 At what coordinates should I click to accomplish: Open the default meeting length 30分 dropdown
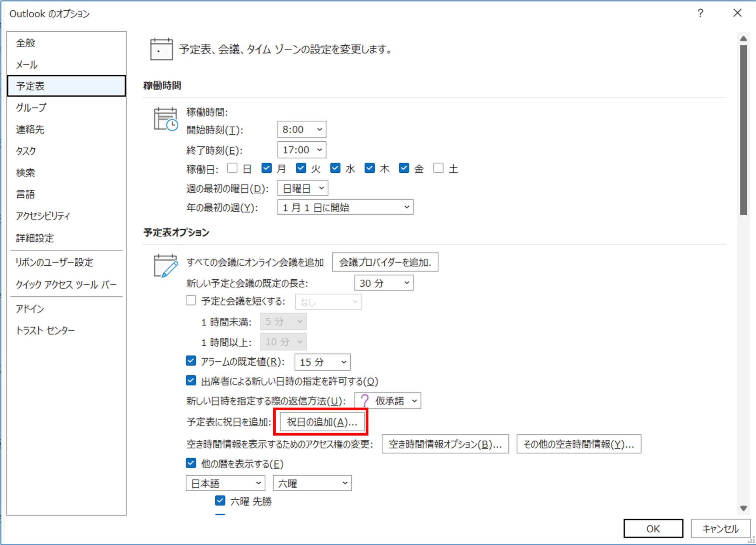click(x=406, y=283)
